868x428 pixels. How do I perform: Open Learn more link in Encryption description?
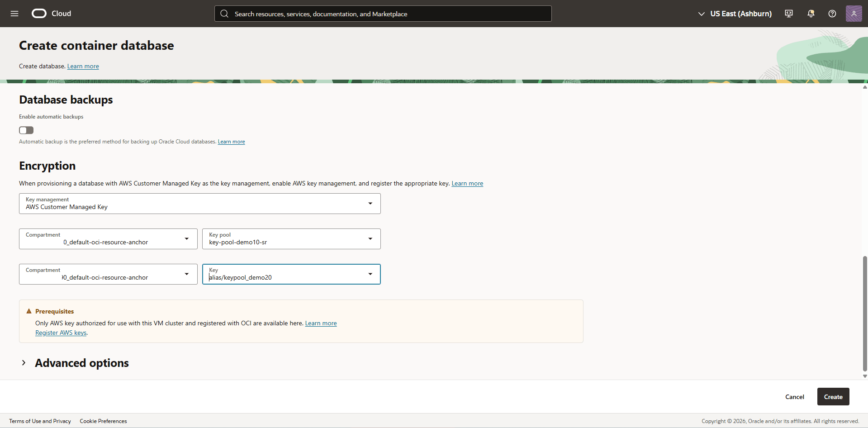tap(467, 183)
